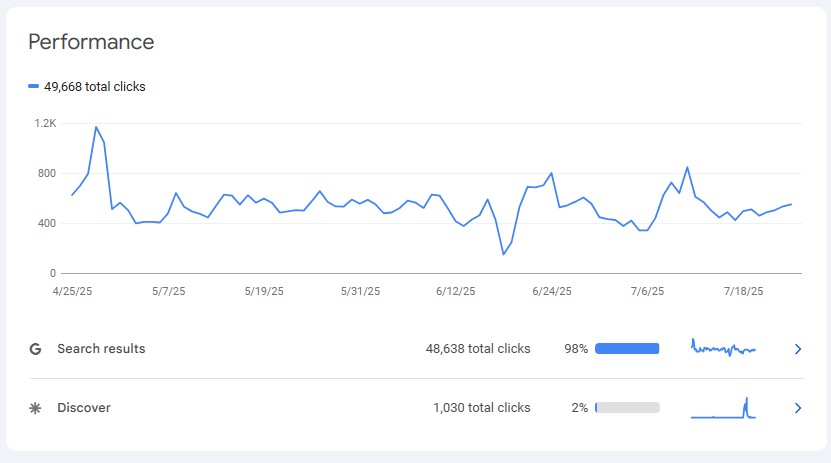This screenshot has height=463, width=831.
Task: Select the Discover row label
Action: tap(84, 408)
